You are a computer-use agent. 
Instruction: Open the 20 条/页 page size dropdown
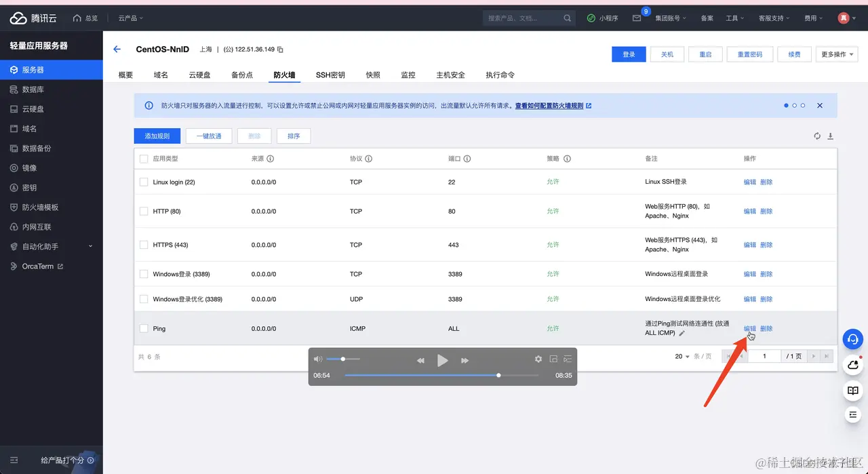tap(682, 356)
